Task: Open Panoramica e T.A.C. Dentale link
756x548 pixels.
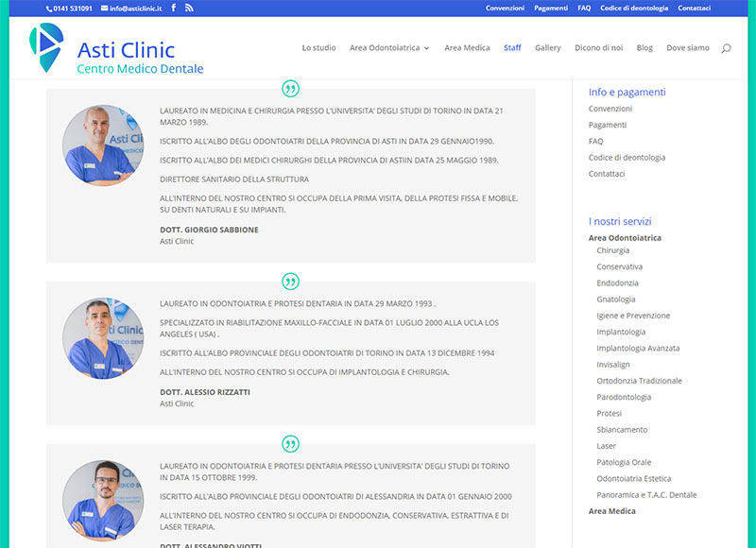Action: point(646,495)
